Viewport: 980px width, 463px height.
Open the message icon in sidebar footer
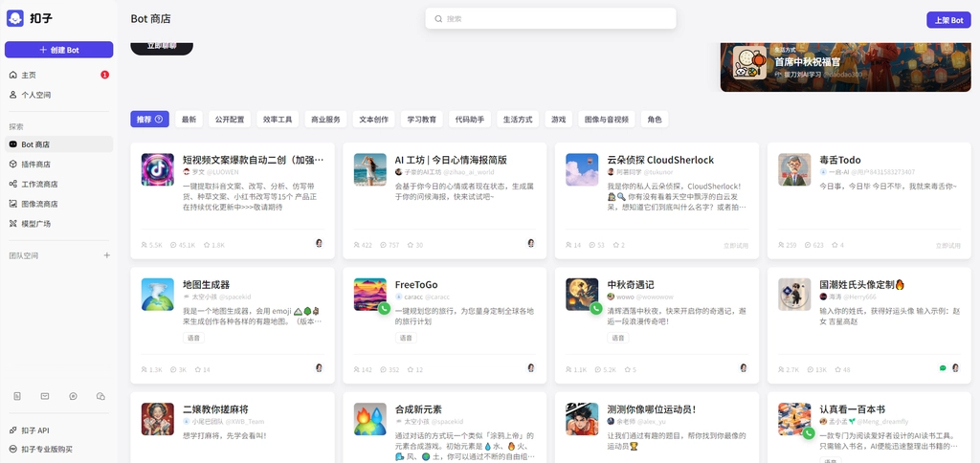45,396
